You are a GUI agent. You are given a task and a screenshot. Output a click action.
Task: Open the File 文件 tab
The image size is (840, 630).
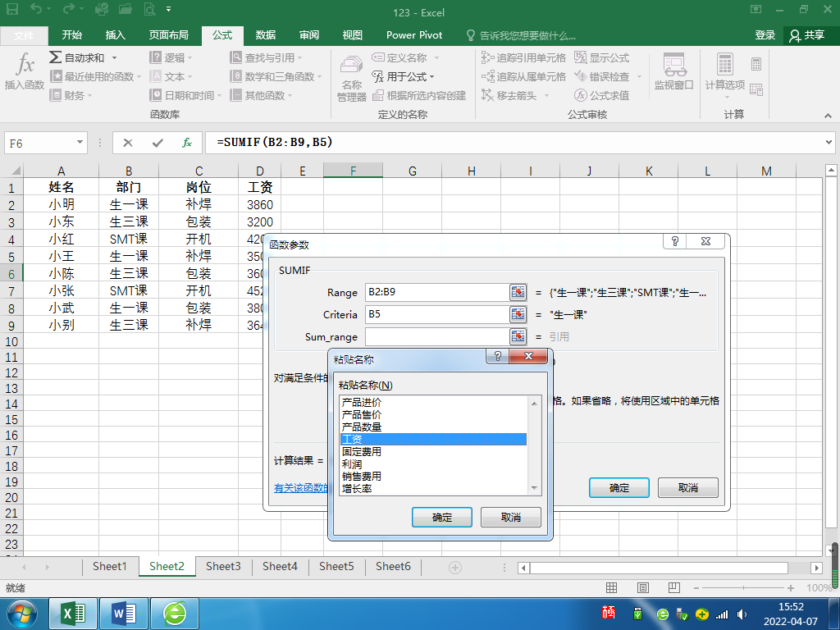pos(24,35)
